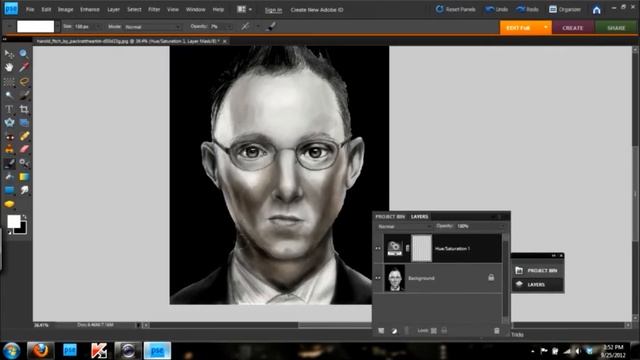Open the brush Opacity dropdown

pyautogui.click(x=229, y=27)
